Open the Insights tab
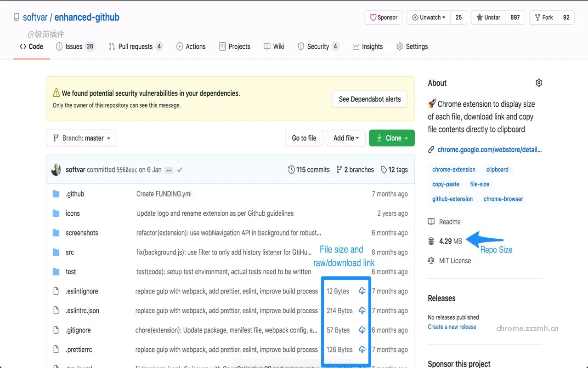588x368 pixels. coord(367,46)
